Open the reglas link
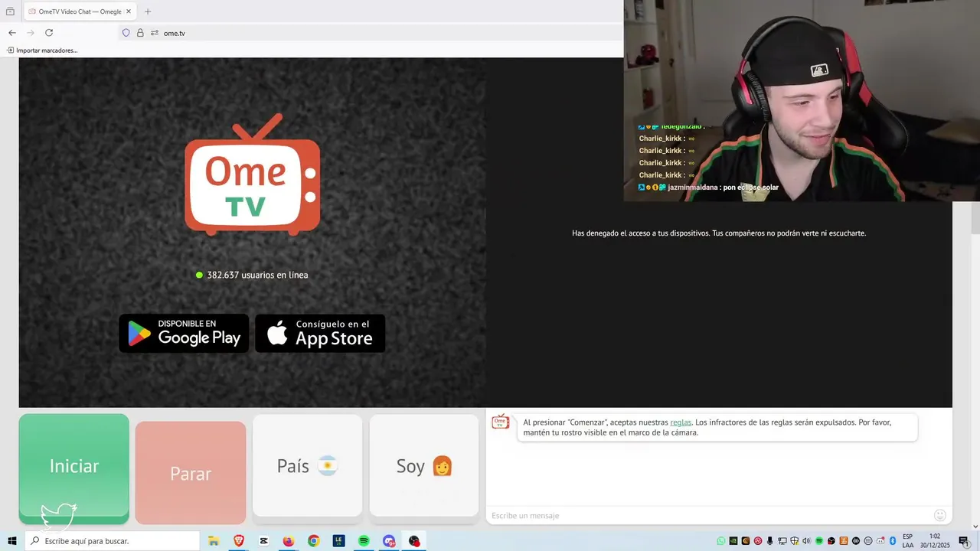This screenshot has width=980, height=551. (681, 422)
